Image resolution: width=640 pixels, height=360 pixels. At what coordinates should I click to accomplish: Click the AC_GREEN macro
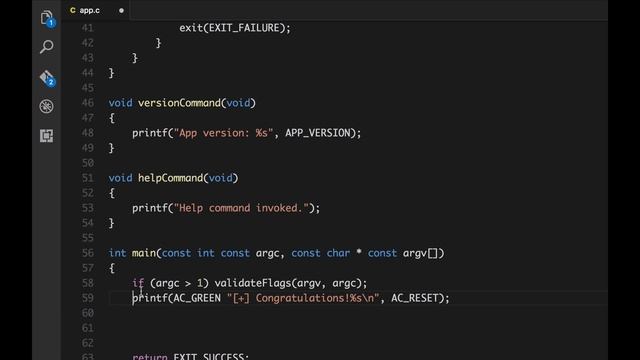pos(197,298)
